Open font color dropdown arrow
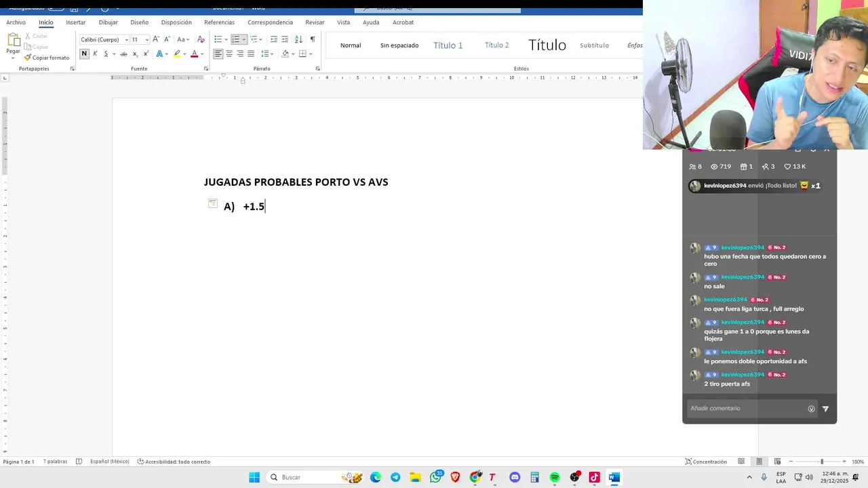The image size is (868, 488). (202, 54)
